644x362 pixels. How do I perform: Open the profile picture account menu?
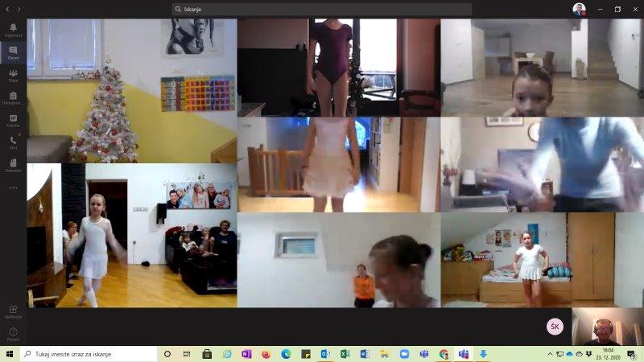pos(579,9)
